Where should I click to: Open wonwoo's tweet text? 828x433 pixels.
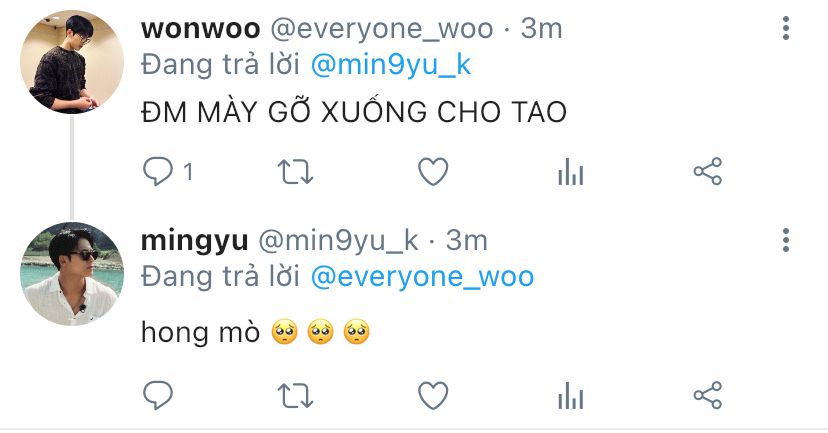point(354,112)
